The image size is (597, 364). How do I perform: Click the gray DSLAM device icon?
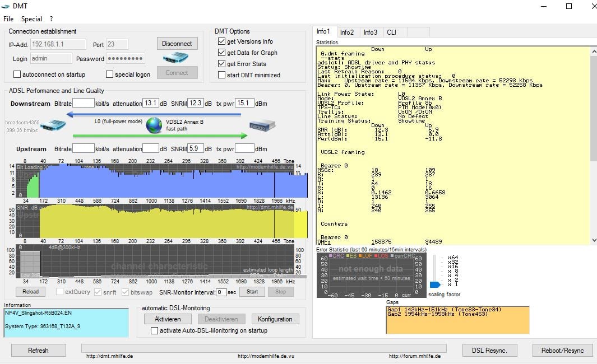point(261,125)
